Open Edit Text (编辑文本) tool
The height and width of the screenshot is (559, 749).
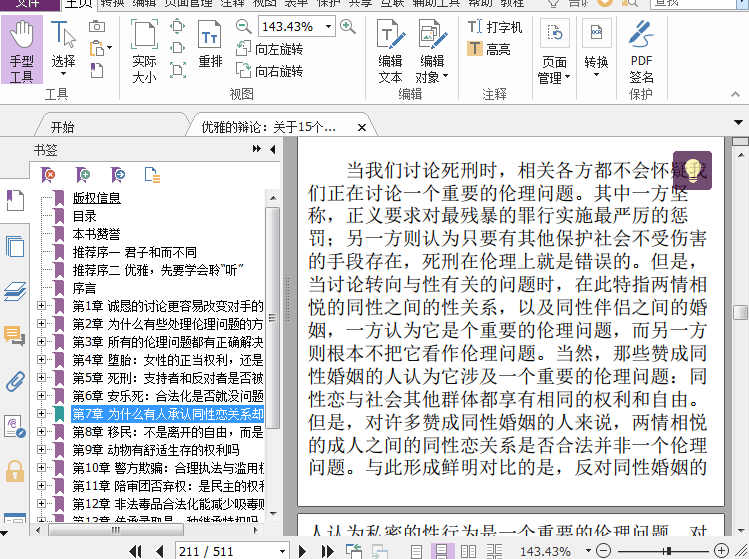click(391, 50)
